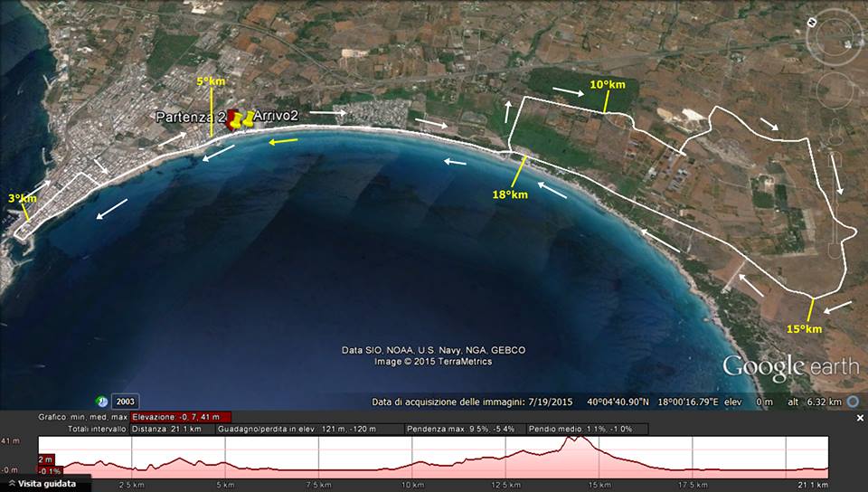Click the 12.5 km axis label
This screenshot has height=492, width=868.
(506, 485)
